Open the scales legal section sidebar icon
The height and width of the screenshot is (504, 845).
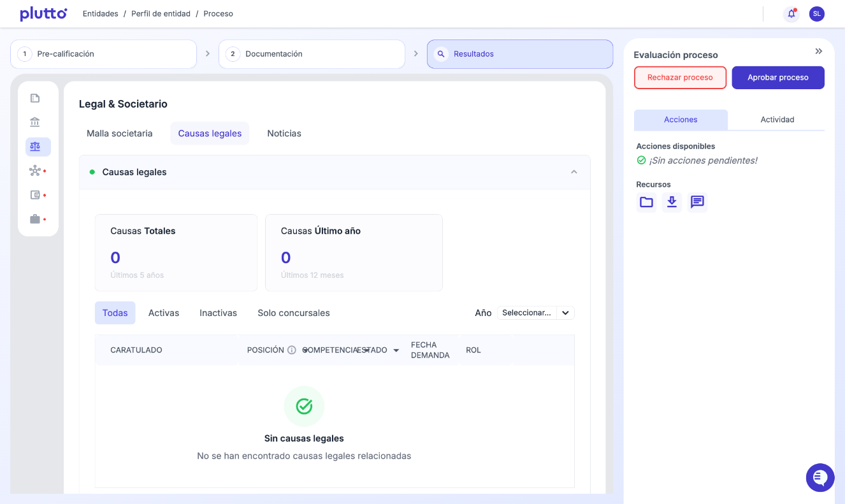[35, 147]
